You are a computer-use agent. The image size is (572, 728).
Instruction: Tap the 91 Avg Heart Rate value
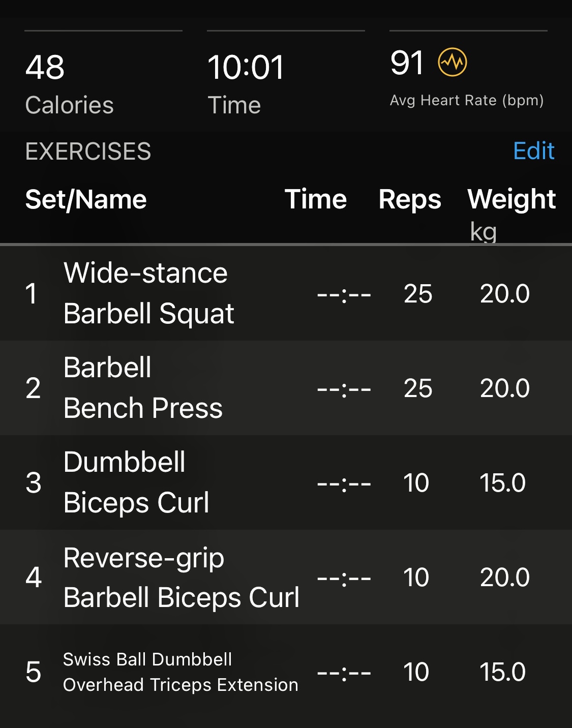pos(407,63)
